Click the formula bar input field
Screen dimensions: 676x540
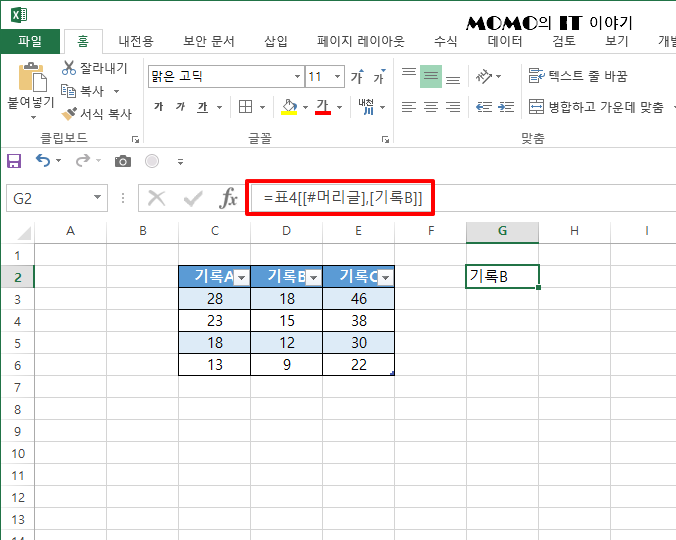click(x=463, y=198)
